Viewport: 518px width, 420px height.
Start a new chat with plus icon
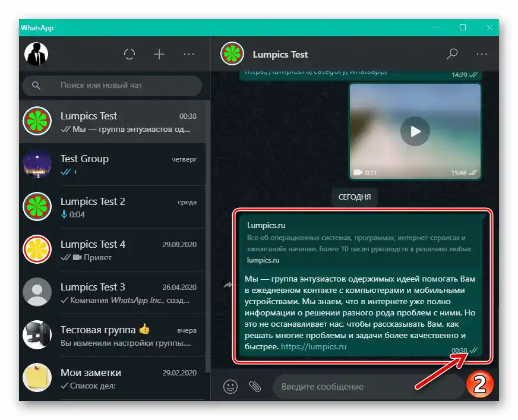pos(159,54)
